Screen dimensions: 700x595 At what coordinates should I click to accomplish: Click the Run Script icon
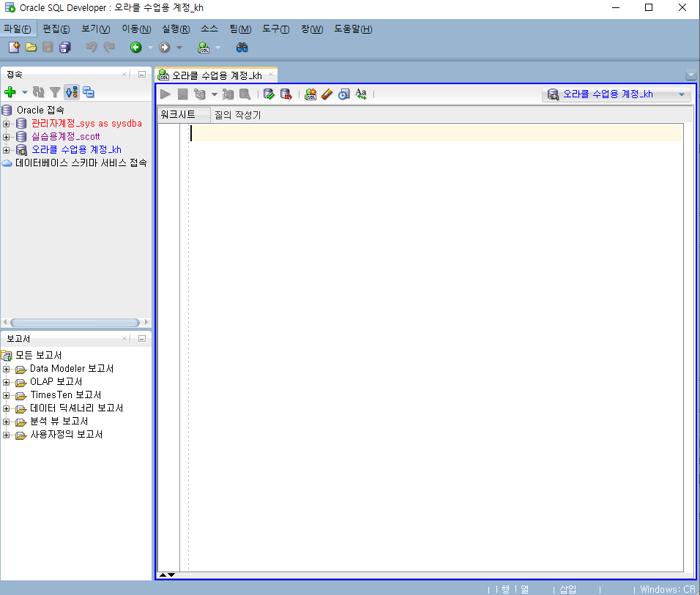(182, 94)
